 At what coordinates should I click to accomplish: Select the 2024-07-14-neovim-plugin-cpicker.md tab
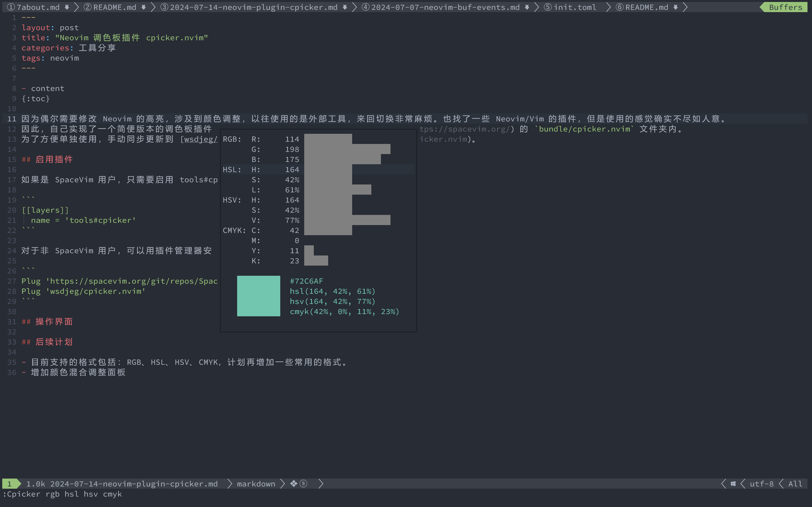(253, 7)
